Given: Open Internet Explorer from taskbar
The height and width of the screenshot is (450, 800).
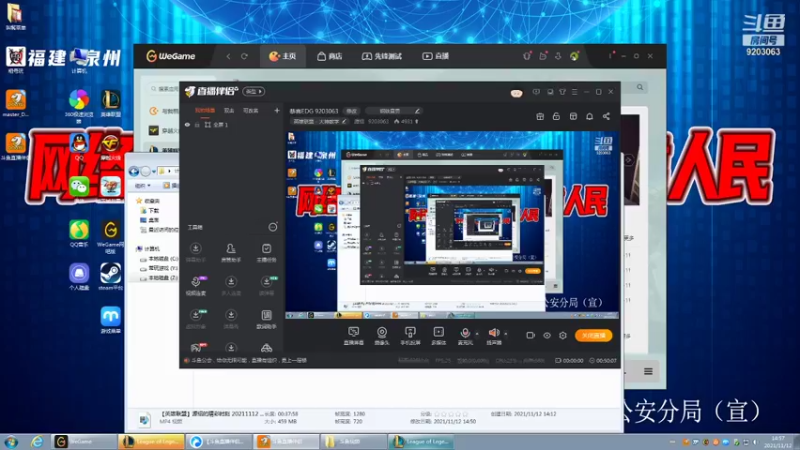Looking at the screenshot, I should (37, 442).
